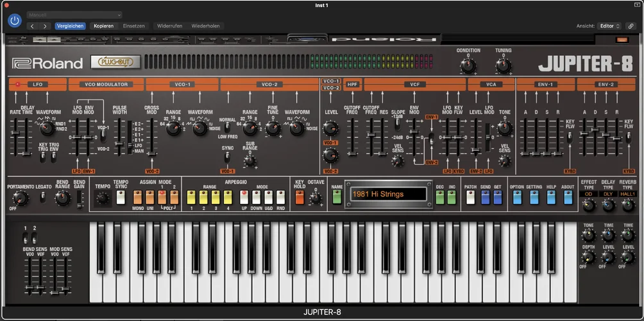Click the VCO-2 RANGE knob

250,128
